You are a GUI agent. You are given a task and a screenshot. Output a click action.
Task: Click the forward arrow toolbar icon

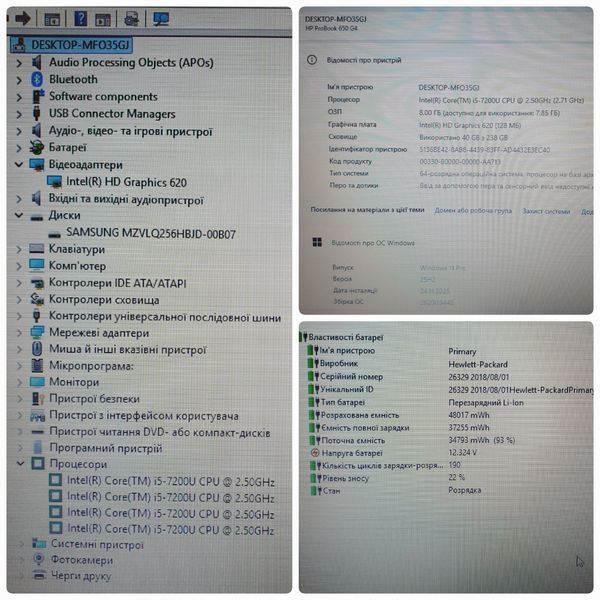22,18
